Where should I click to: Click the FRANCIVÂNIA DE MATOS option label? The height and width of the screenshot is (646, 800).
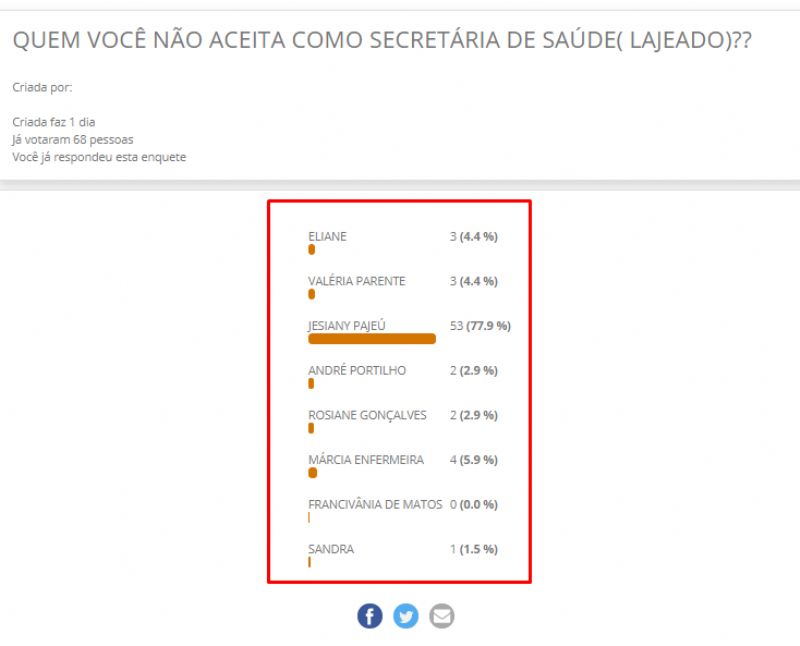pos(375,505)
